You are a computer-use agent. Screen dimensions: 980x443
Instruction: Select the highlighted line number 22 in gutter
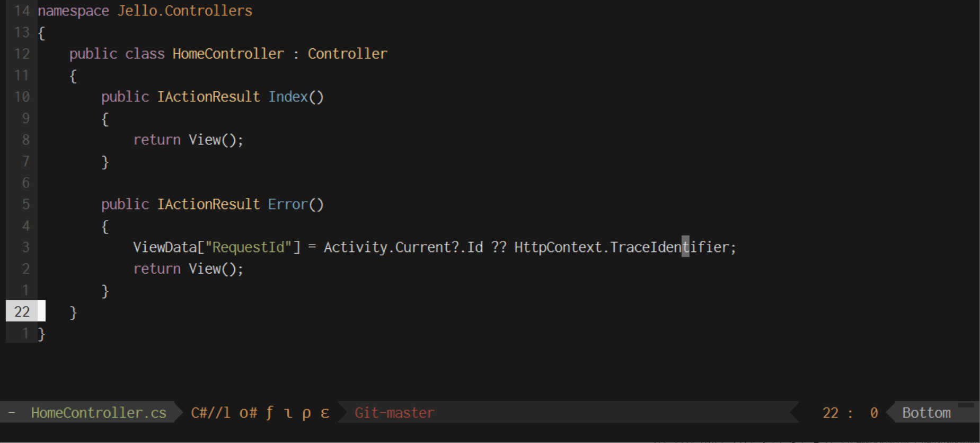[x=22, y=311]
